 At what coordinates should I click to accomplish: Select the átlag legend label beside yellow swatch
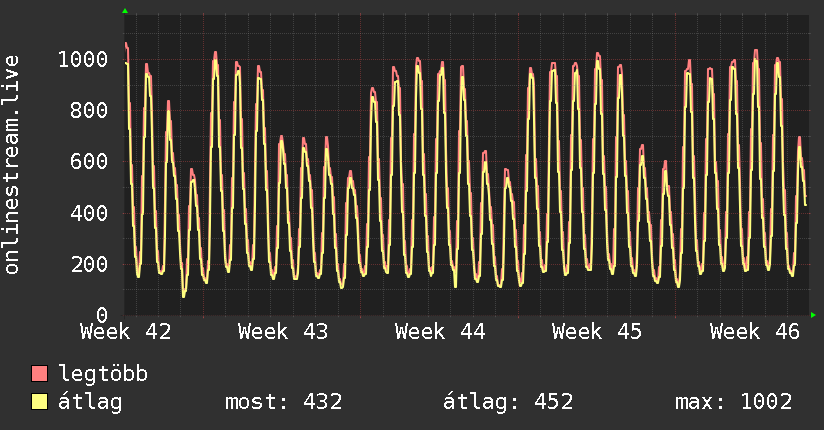90,402
